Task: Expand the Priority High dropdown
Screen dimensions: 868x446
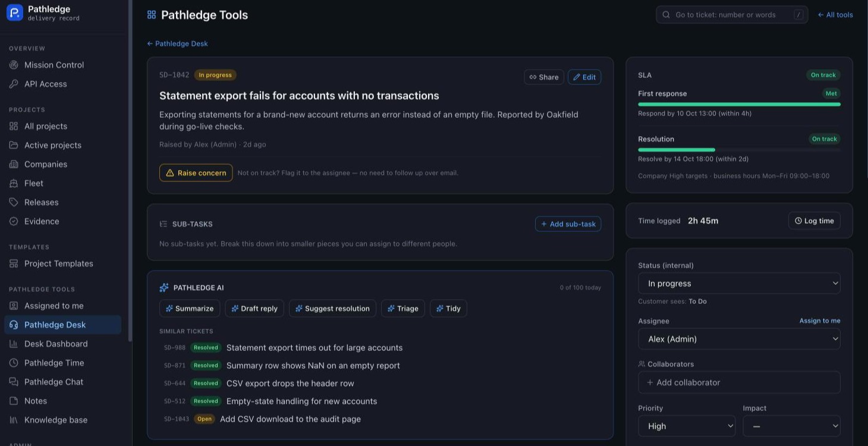Action: (687, 426)
